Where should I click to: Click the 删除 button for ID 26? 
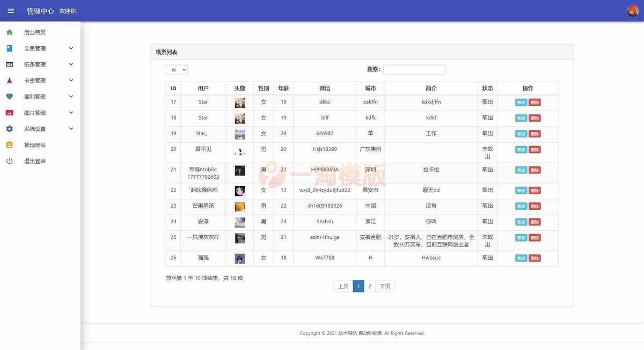(535, 258)
